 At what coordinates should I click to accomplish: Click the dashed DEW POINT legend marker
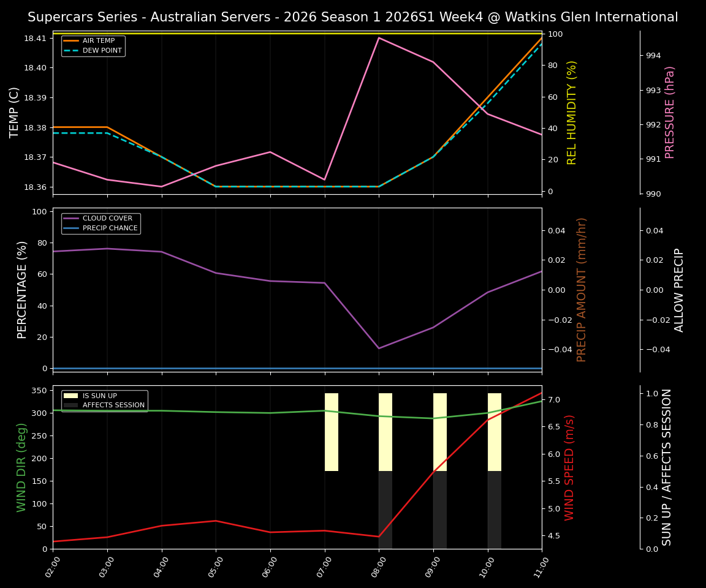[72, 50]
